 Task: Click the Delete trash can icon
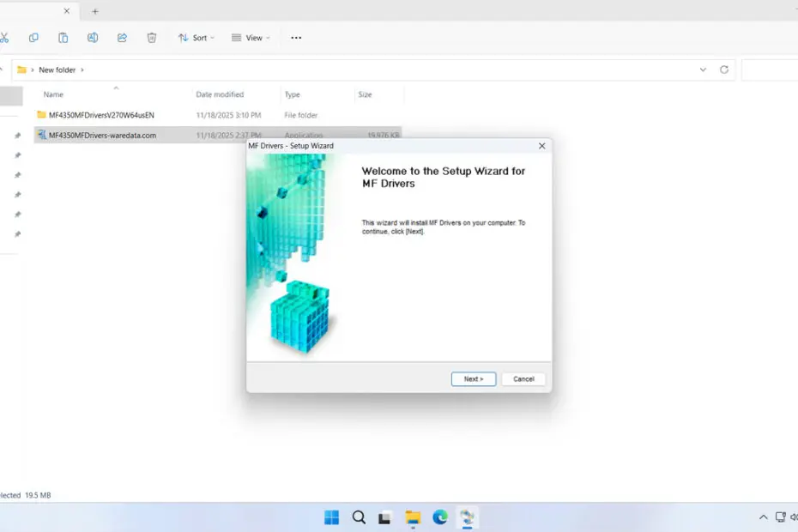tap(152, 38)
